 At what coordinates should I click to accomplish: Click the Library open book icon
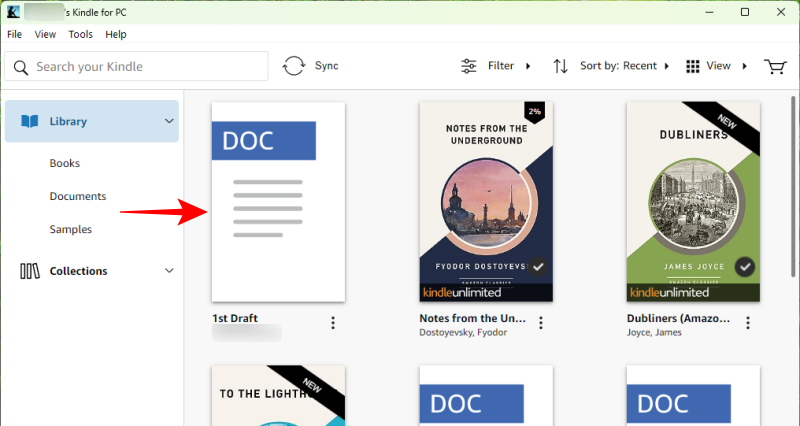(30, 121)
